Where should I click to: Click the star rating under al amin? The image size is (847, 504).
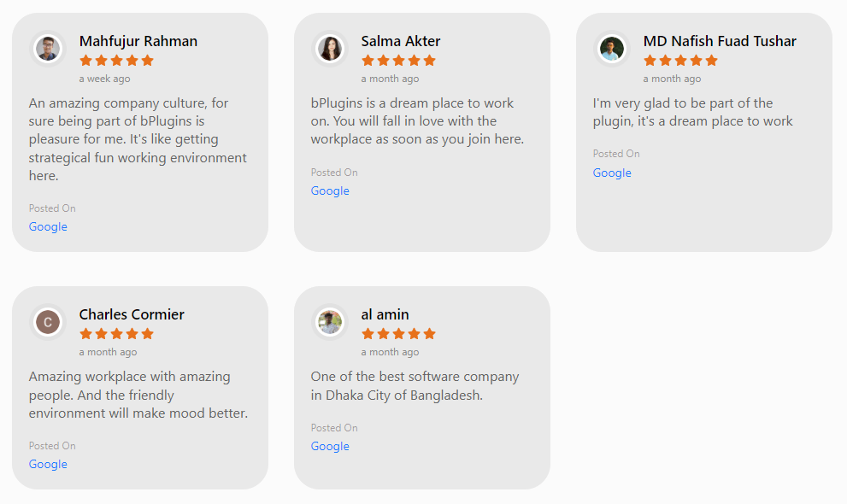398,334
